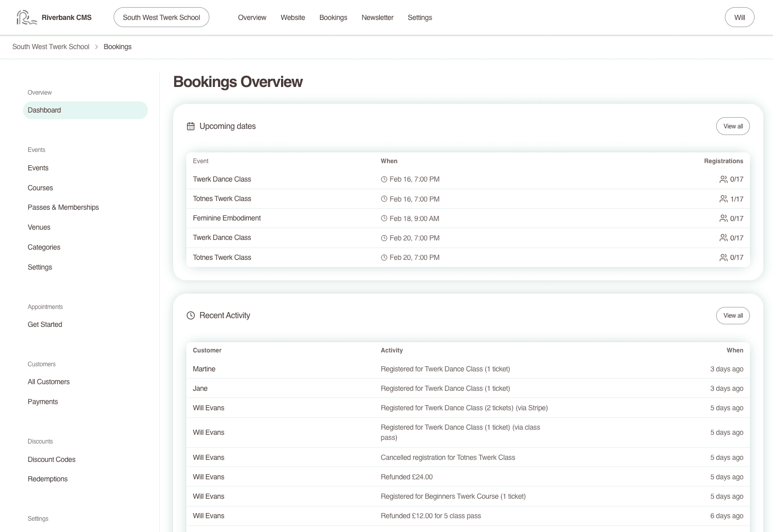Open the Will user avatar menu
The width and height of the screenshot is (773, 532).
[x=739, y=17]
